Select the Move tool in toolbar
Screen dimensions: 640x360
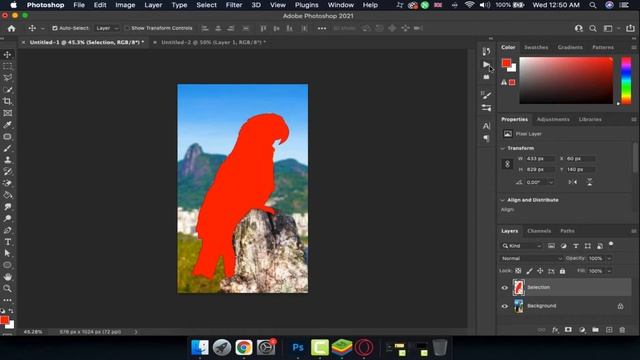(x=7, y=55)
